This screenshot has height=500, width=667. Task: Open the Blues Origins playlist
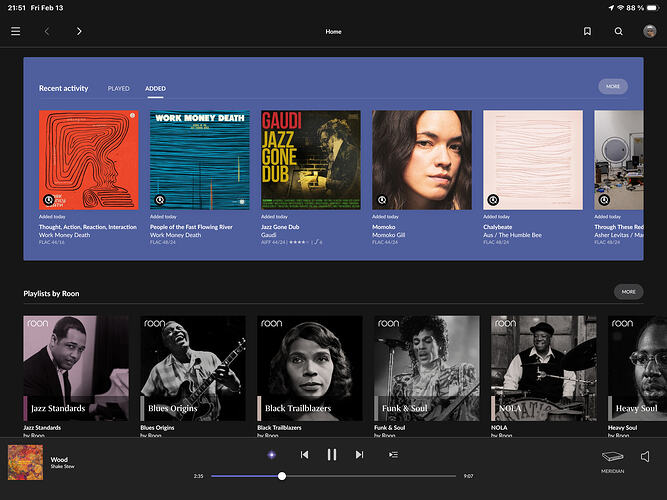click(193, 369)
